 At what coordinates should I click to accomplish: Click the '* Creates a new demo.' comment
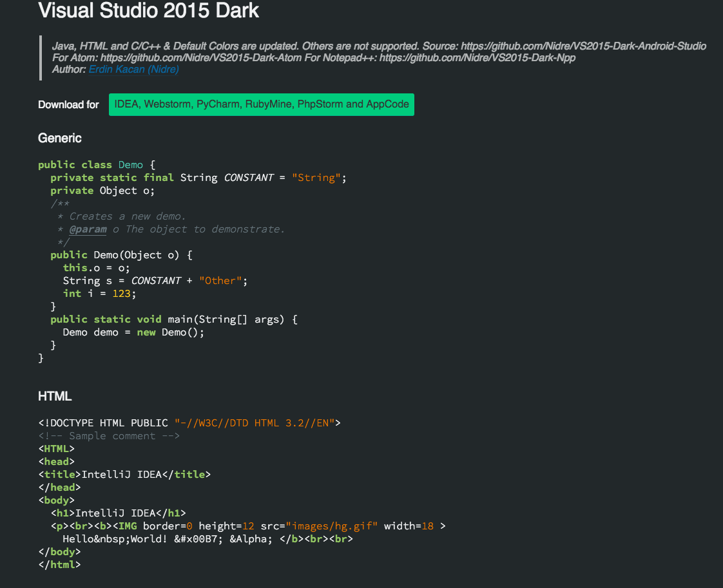(x=121, y=216)
